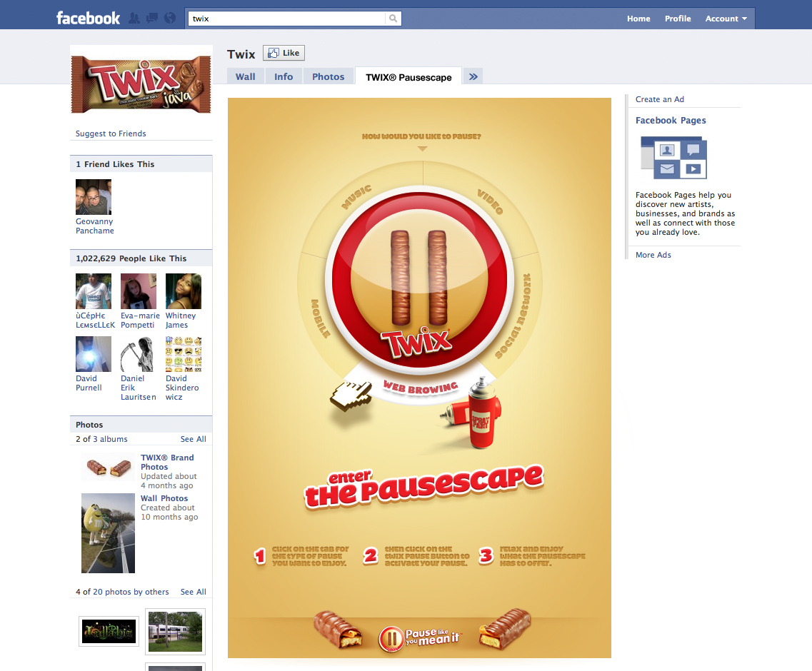The height and width of the screenshot is (671, 812).
Task: Open Profile in the top bar
Action: tap(678, 19)
